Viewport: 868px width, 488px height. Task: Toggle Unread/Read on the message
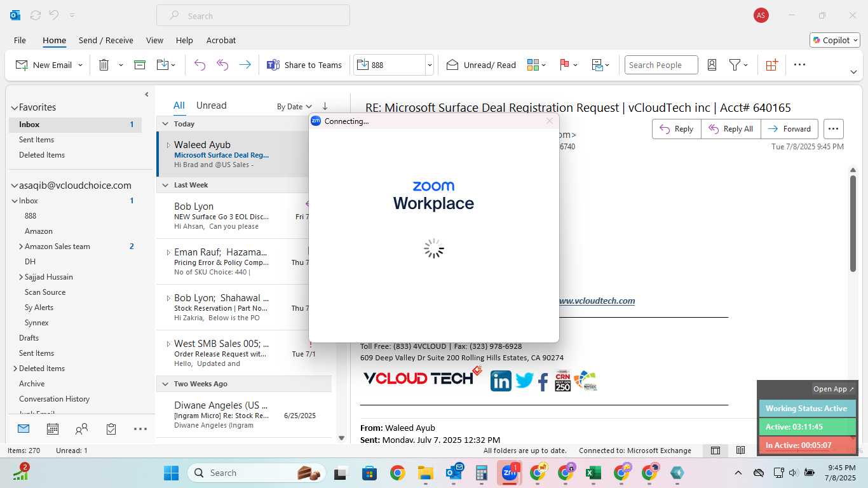click(481, 65)
